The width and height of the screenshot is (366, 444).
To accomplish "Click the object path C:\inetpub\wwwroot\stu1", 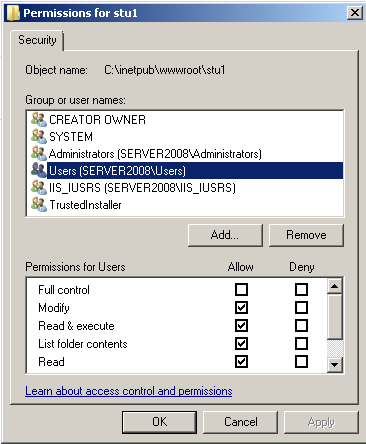I will [165, 70].
